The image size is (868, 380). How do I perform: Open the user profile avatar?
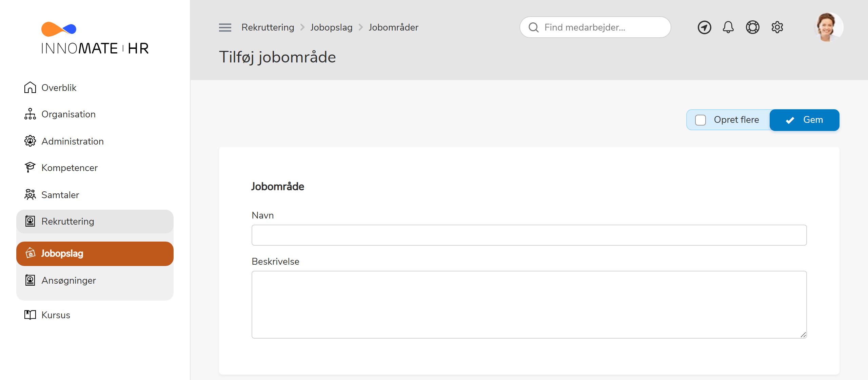pyautogui.click(x=828, y=27)
